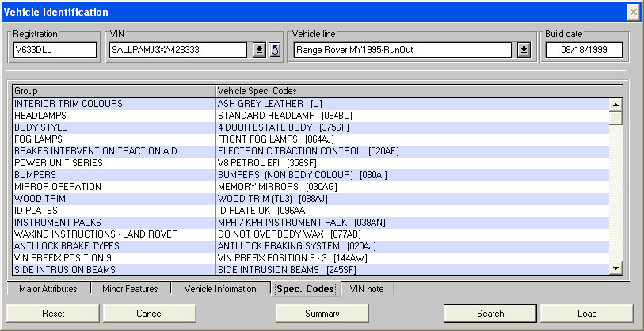This screenshot has height=331, width=644.
Task: Click WOOD TRIM (TL3) [088AJ] value
Action: [272, 199]
